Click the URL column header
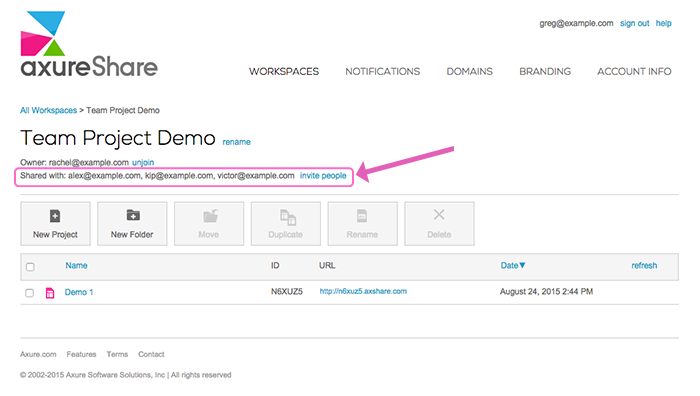Image resolution: width=700 pixels, height=396 pixels. pos(327,265)
